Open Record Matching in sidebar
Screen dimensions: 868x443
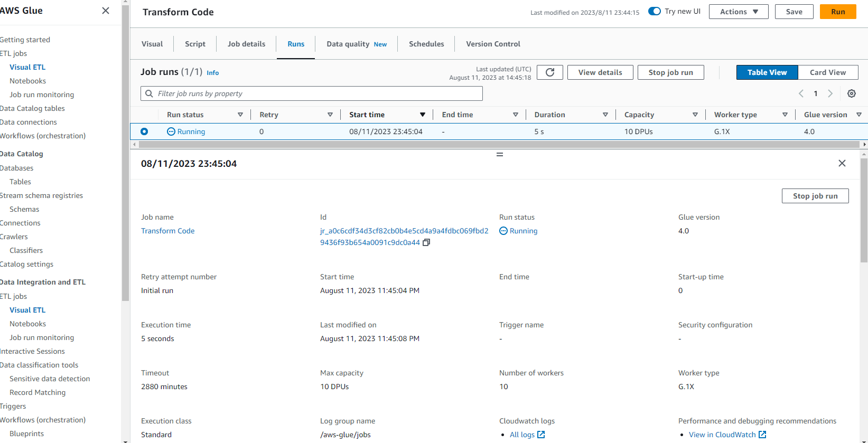point(38,392)
